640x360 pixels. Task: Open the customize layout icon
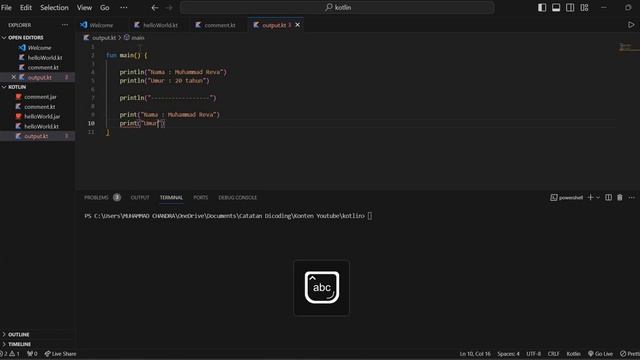pyautogui.click(x=584, y=7)
